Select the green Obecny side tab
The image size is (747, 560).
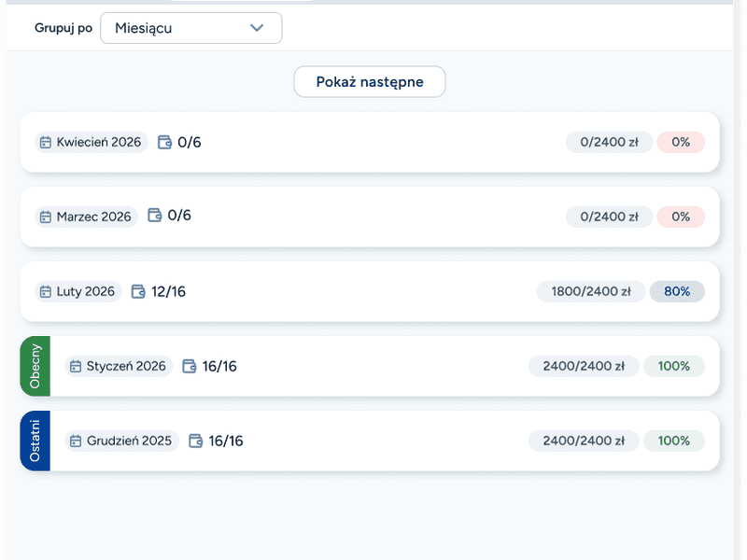coord(35,366)
